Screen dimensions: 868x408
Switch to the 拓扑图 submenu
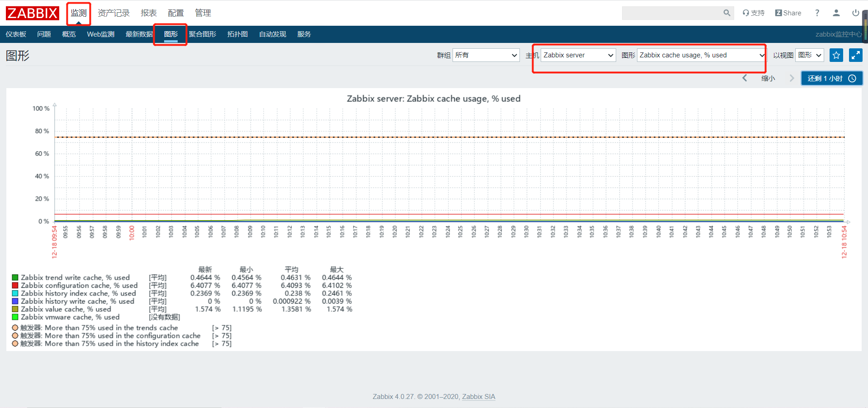pyautogui.click(x=237, y=34)
